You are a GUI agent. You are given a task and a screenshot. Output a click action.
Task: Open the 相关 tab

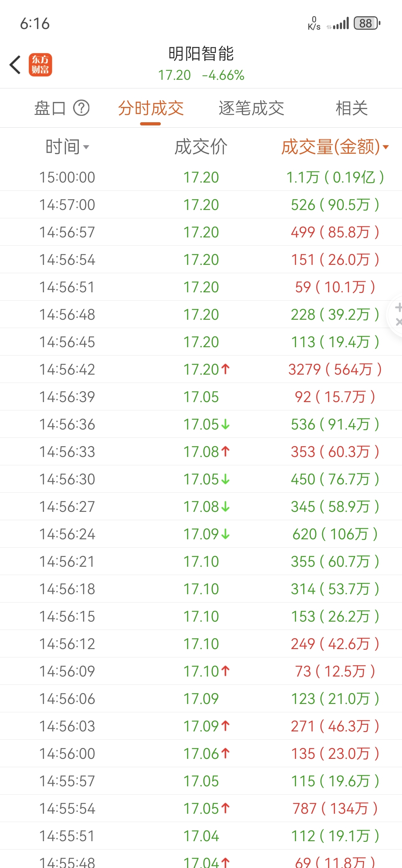(352, 108)
